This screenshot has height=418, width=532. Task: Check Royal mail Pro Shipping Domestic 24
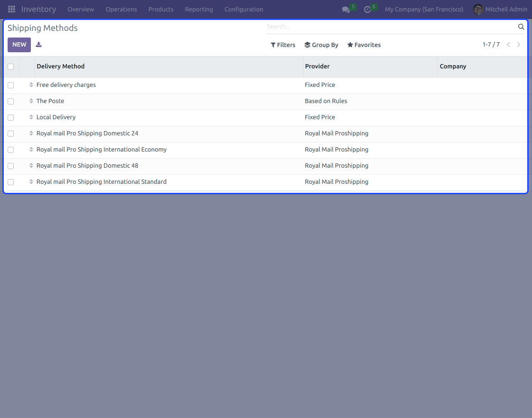coord(11,133)
